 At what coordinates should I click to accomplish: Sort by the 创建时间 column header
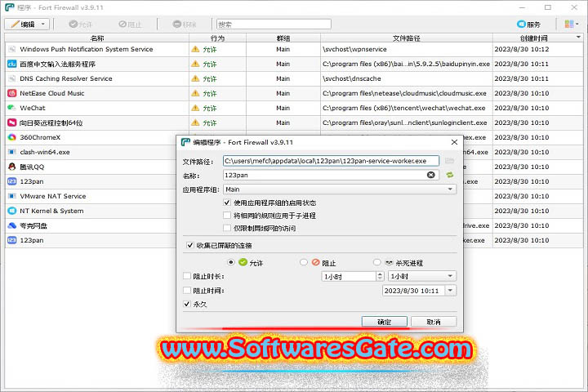tap(533, 38)
